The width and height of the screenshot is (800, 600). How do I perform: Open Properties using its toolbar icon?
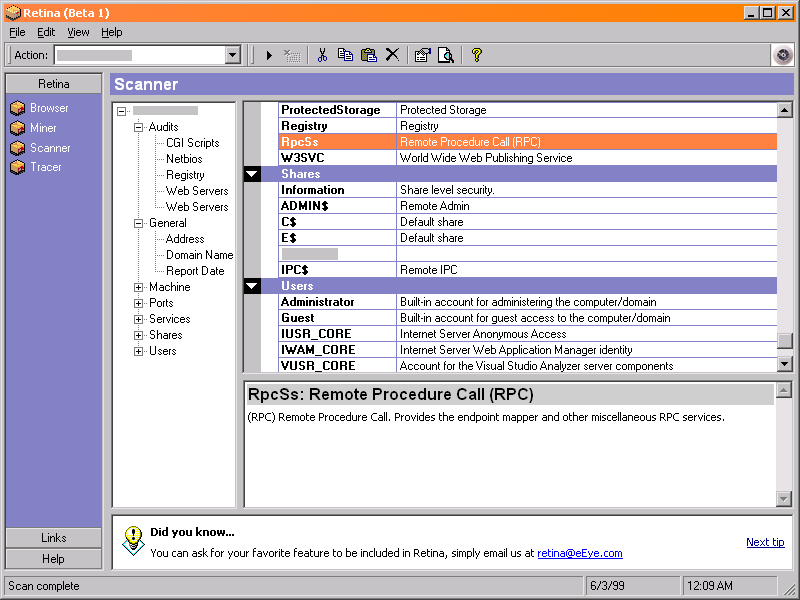[x=422, y=55]
